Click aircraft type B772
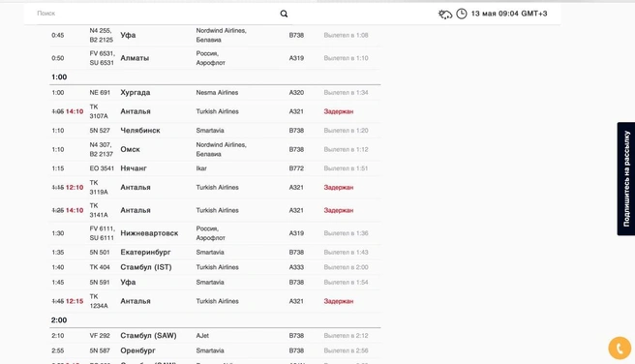This screenshot has height=364, width=635. (x=296, y=168)
